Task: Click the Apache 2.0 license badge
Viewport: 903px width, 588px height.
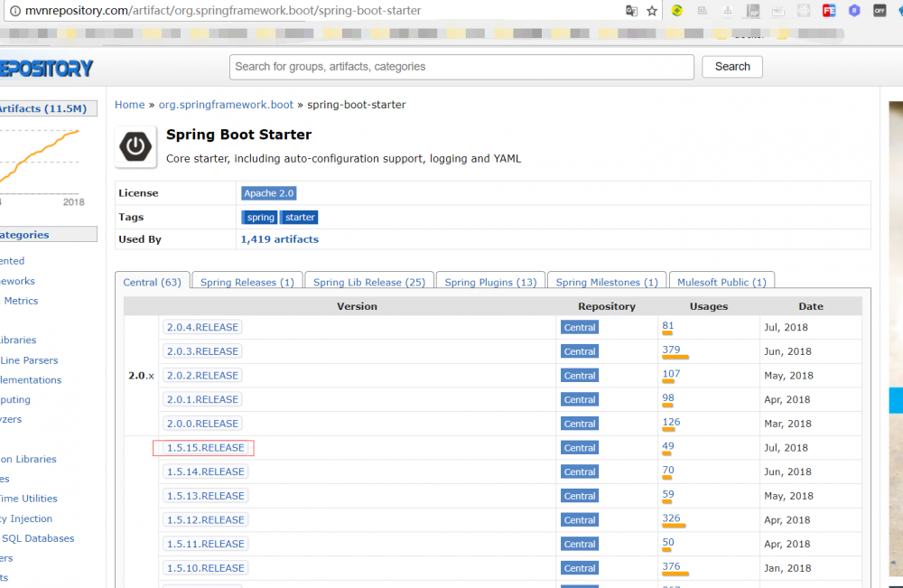Action: point(268,193)
